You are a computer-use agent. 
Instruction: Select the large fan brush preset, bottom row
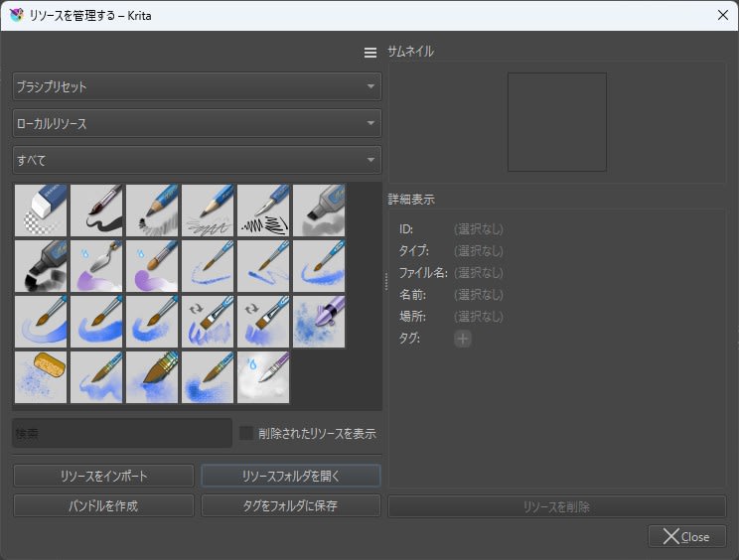pyautogui.click(x=152, y=376)
